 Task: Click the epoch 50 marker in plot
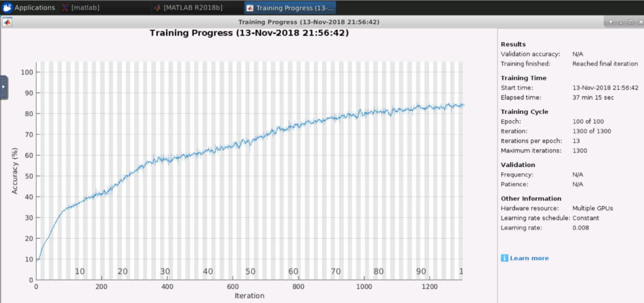coord(250,272)
